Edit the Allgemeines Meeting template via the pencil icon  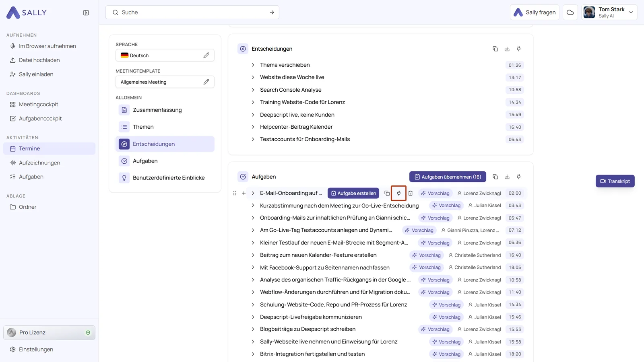[206, 82]
